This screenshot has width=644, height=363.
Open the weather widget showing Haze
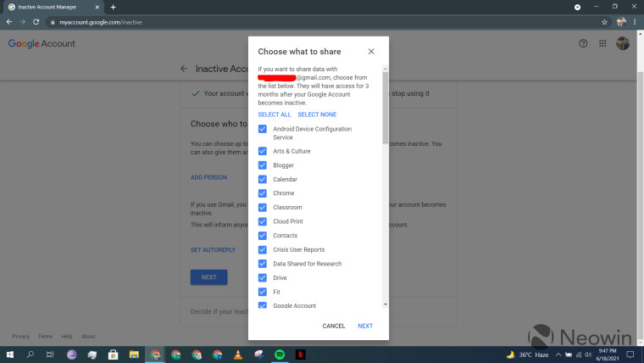pos(528,355)
